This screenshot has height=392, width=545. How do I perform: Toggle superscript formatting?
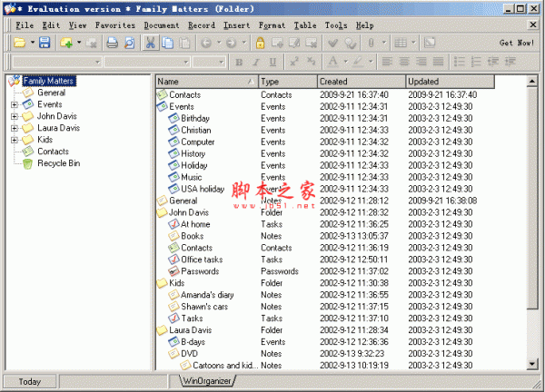click(x=294, y=62)
